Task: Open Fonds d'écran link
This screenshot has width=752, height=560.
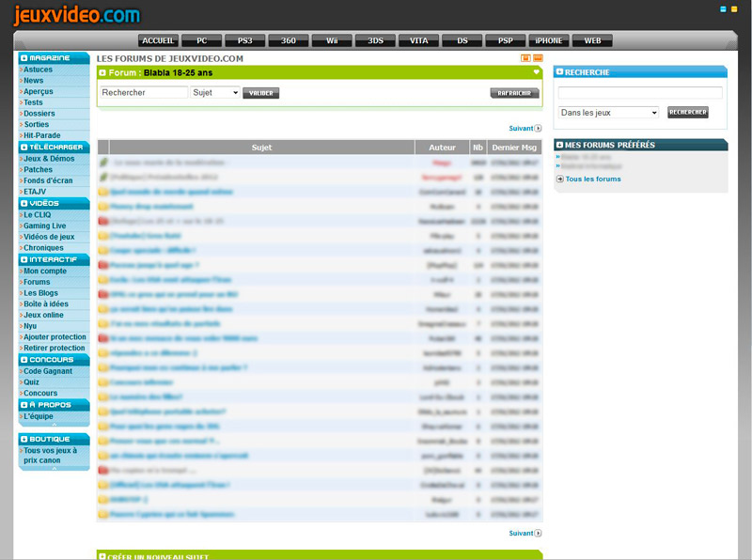Action: pyautogui.click(x=48, y=180)
